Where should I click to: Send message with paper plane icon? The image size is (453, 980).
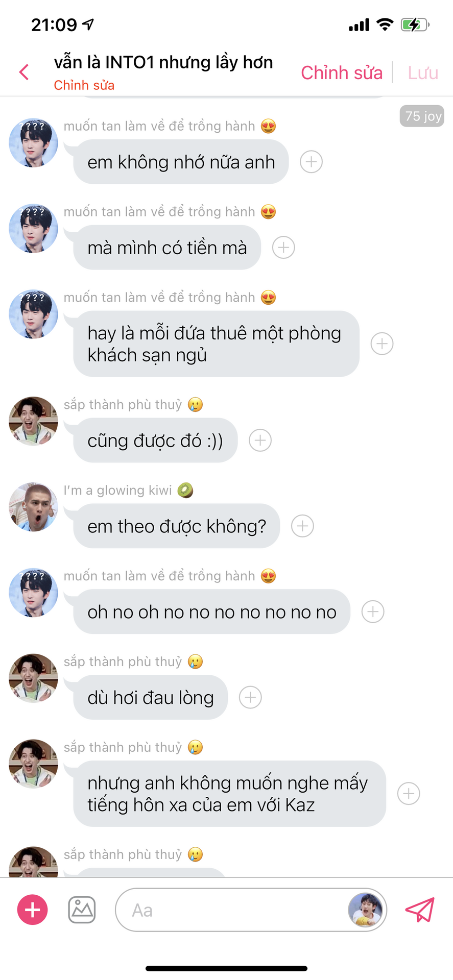tap(420, 910)
